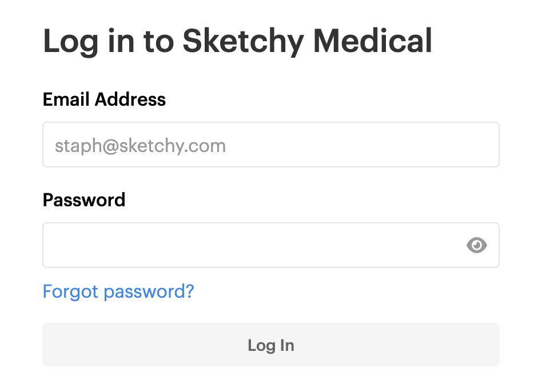Screen dimensions: 542x392
Task: Show password using the eye icon
Action: click(477, 245)
